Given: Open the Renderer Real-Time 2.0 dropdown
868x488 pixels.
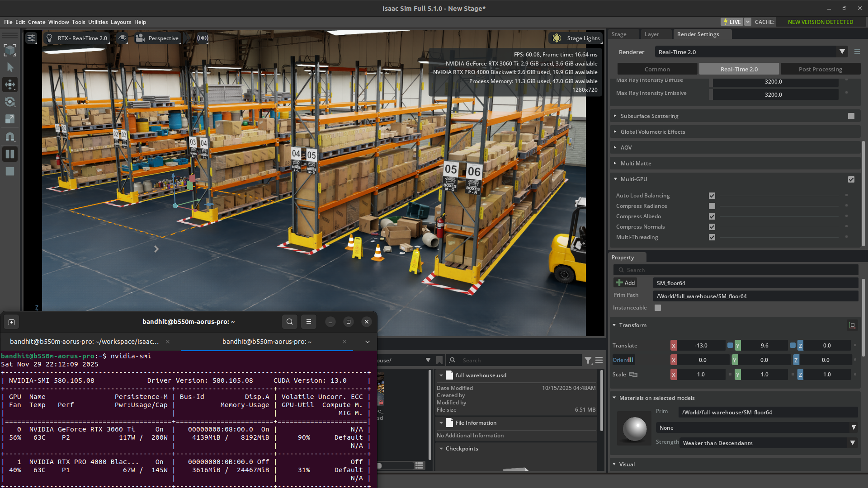Looking at the screenshot, I should coord(750,52).
